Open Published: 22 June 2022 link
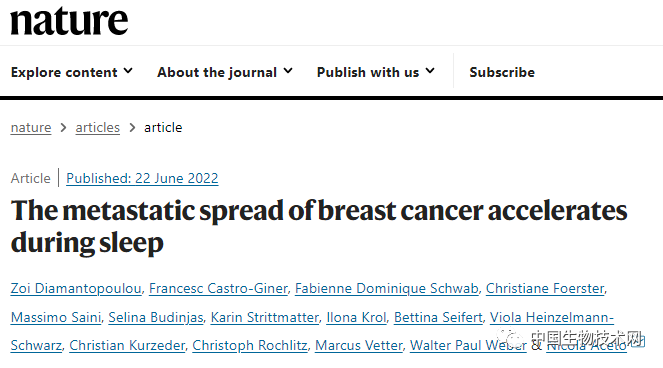Viewport: 663px width, 368px height. tap(142, 178)
